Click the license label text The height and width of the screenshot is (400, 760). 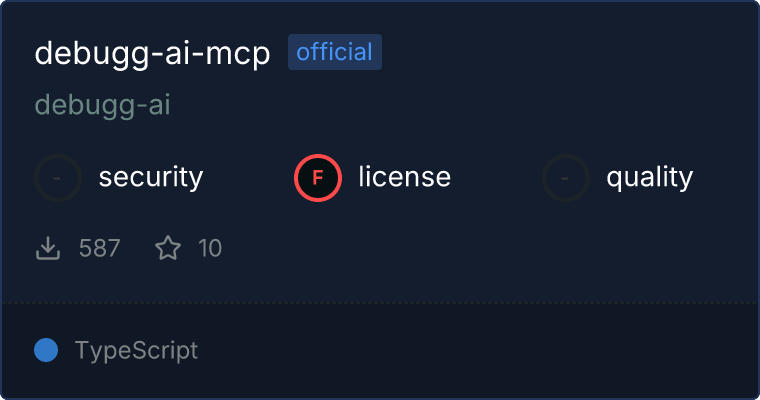[x=405, y=176]
